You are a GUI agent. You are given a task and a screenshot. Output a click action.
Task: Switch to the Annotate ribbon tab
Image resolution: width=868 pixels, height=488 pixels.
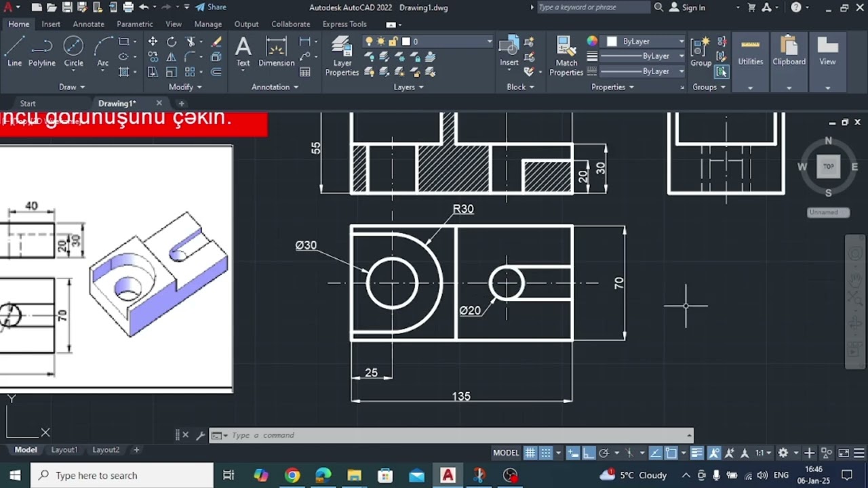point(89,24)
